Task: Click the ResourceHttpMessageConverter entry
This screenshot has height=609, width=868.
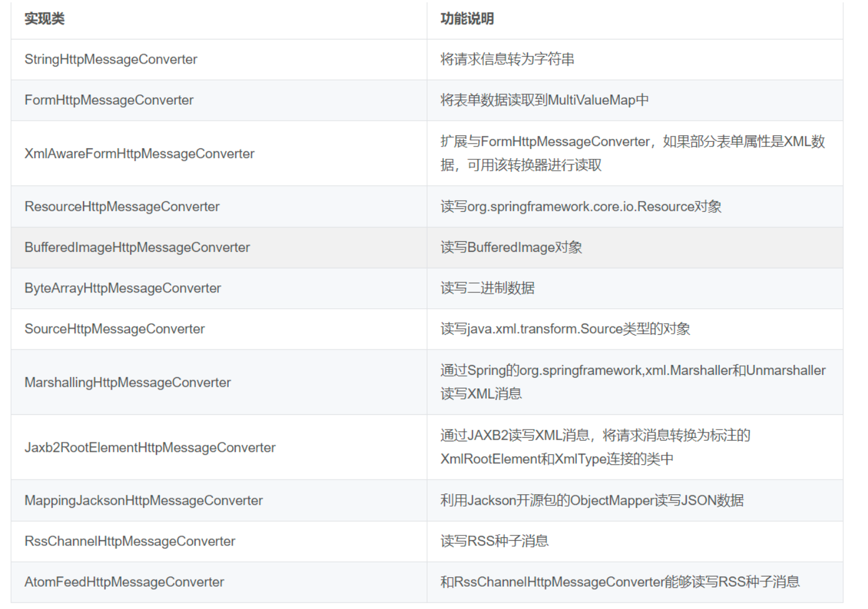Action: (122, 207)
